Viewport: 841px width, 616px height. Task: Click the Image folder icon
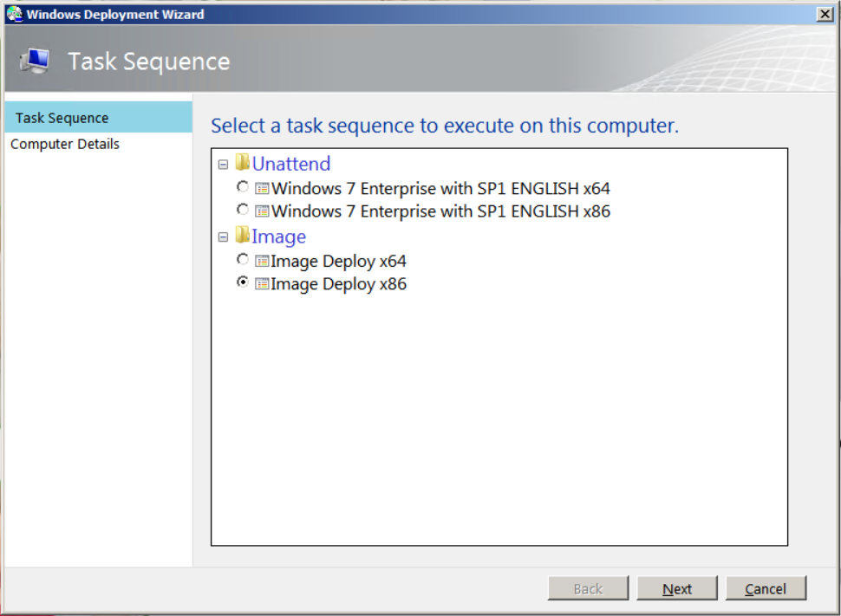pyautogui.click(x=243, y=236)
